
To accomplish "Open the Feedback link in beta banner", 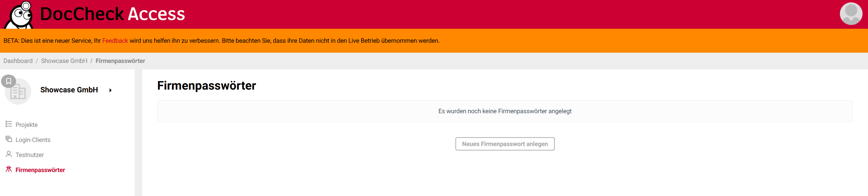I will [115, 41].
